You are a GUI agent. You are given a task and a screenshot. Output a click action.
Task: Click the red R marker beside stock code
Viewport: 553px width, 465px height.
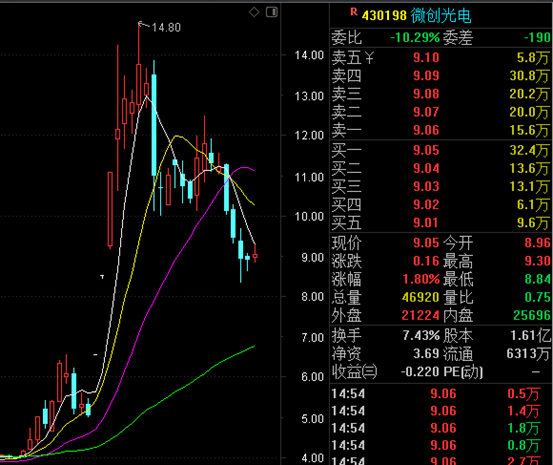(354, 12)
